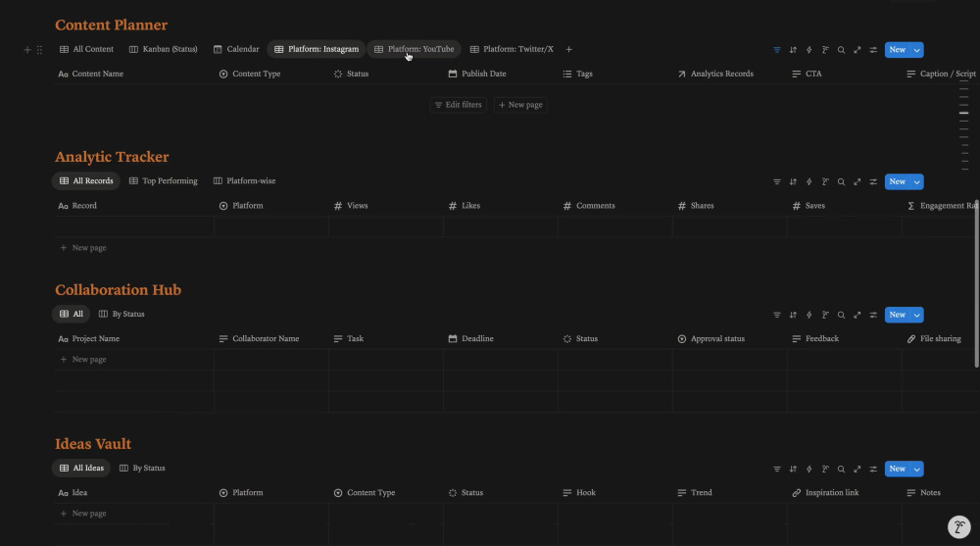Open Engagement Rate column header menu

coord(941,206)
